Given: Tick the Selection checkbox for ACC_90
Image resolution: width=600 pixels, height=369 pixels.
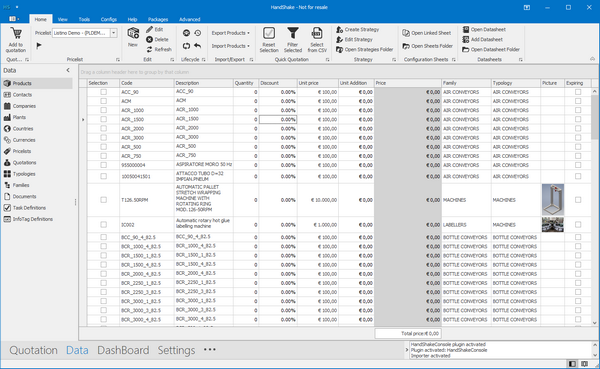Looking at the screenshot, I should click(x=103, y=92).
